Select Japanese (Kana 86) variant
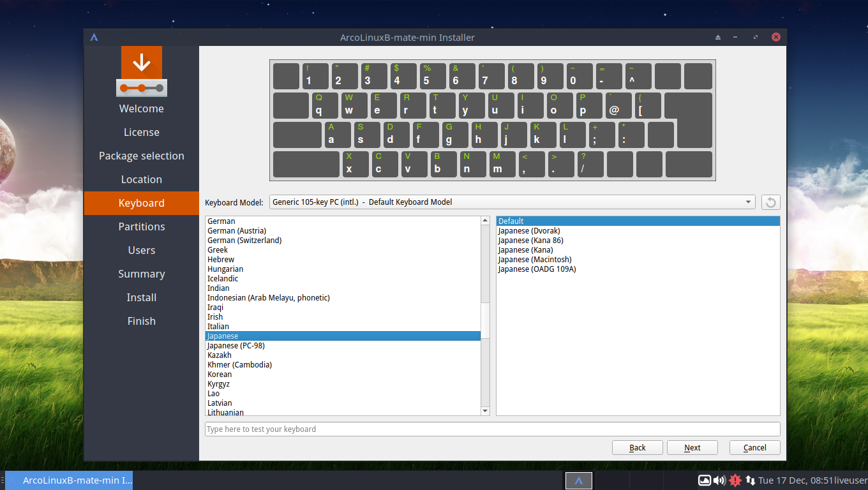 pos(638,241)
